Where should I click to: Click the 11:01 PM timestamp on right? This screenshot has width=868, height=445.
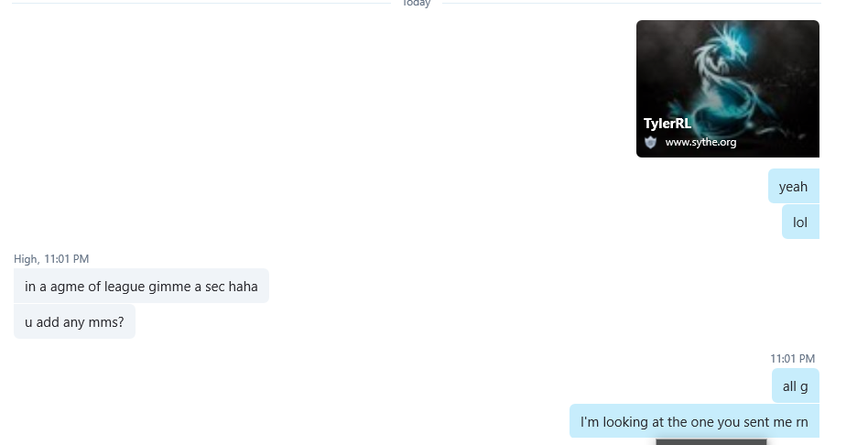(792, 359)
